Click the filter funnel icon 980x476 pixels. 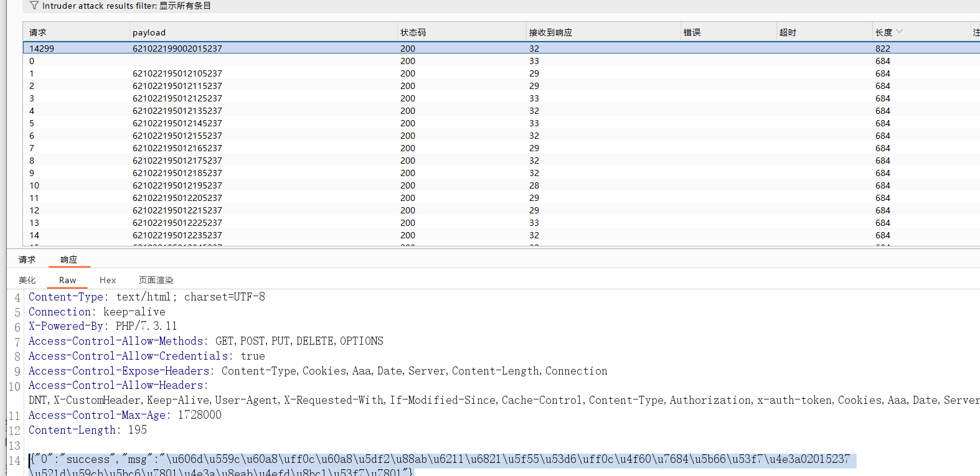34,6
